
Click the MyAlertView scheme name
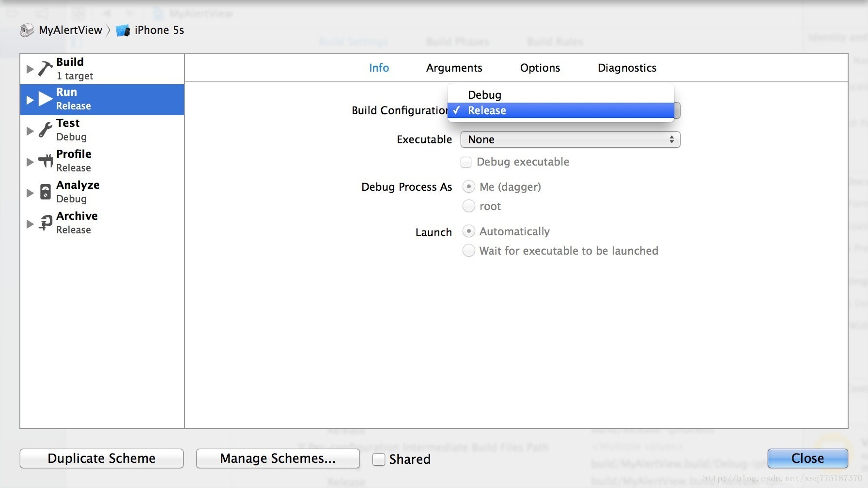point(70,30)
